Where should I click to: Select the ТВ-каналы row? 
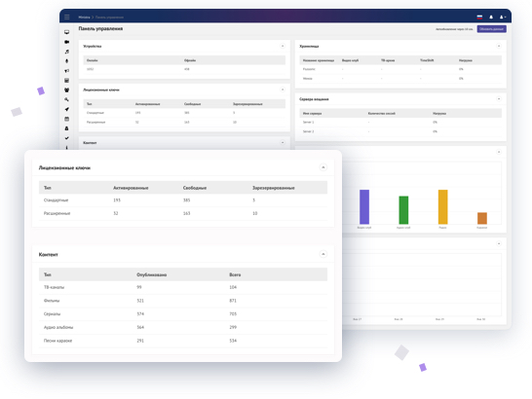pyautogui.click(x=183, y=287)
